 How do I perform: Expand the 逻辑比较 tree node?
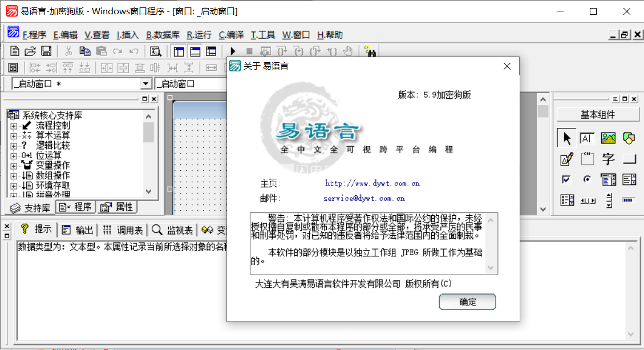tap(14, 146)
